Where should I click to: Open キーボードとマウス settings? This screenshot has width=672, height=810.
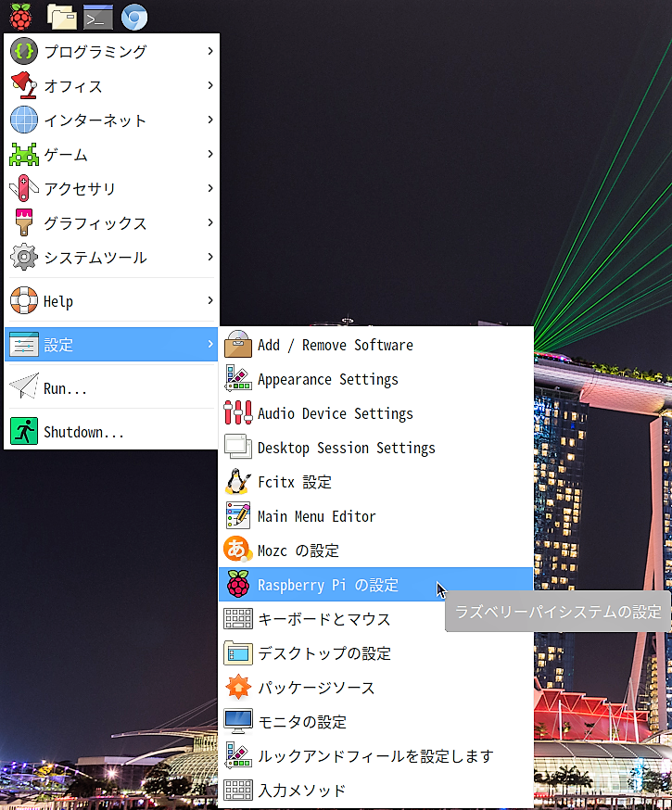pyautogui.click(x=376, y=619)
